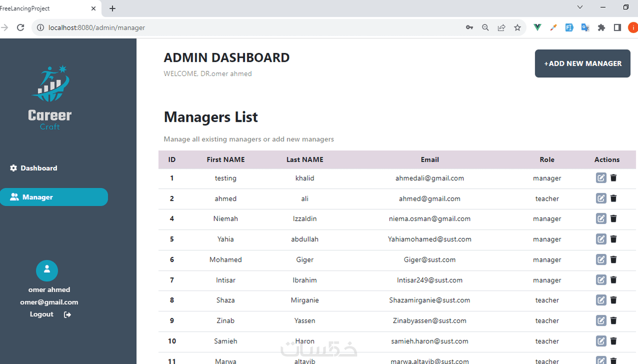The image size is (638, 364).
Task: Click inside the address bar
Action: click(225, 27)
